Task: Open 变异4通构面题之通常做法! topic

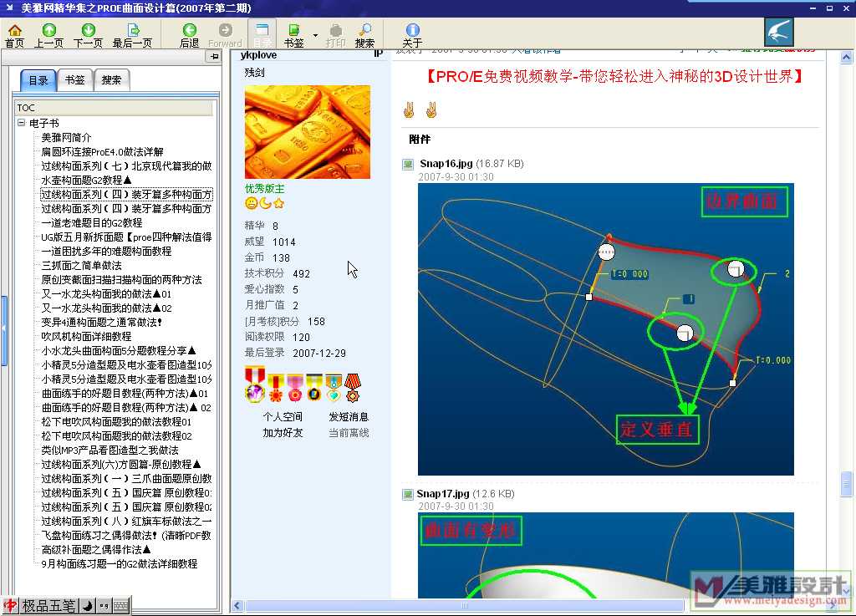Action: tap(101, 322)
